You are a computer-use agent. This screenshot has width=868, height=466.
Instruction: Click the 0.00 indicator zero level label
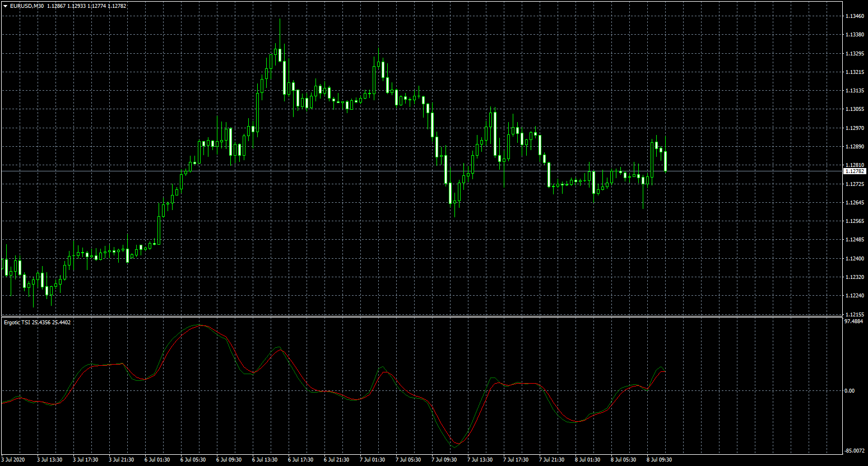click(x=850, y=391)
